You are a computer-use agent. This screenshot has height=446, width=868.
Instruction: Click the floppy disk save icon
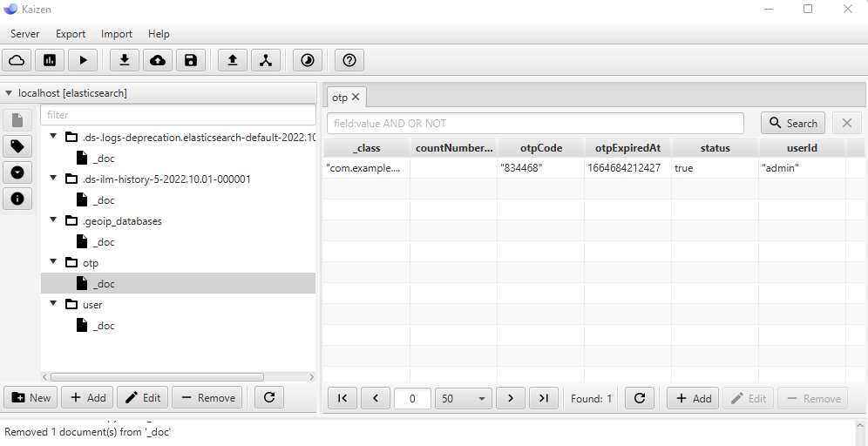pyautogui.click(x=191, y=60)
